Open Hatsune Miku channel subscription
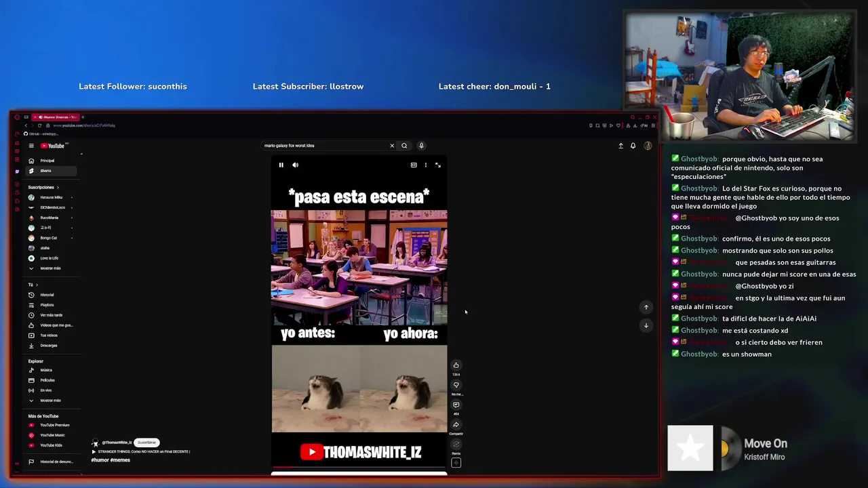 pyautogui.click(x=52, y=197)
